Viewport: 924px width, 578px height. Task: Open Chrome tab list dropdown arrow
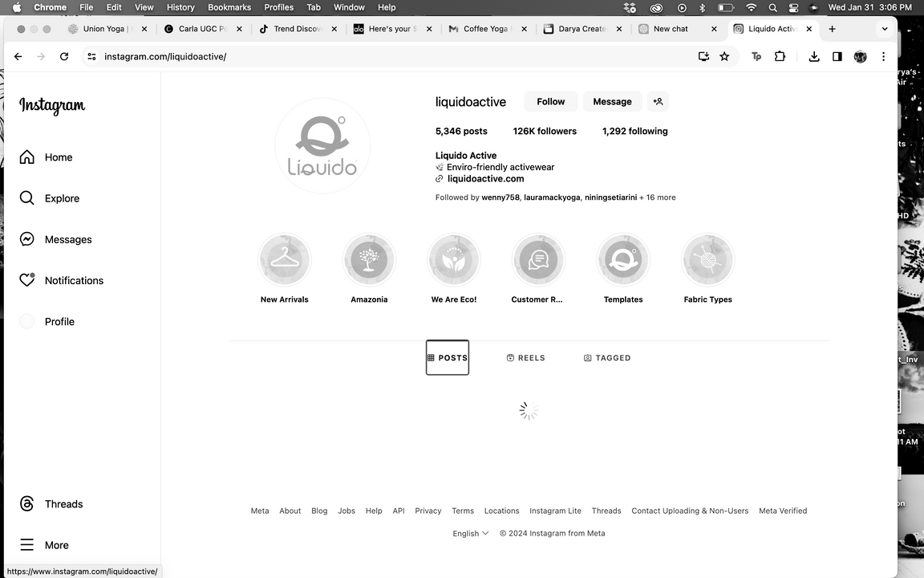(885, 29)
